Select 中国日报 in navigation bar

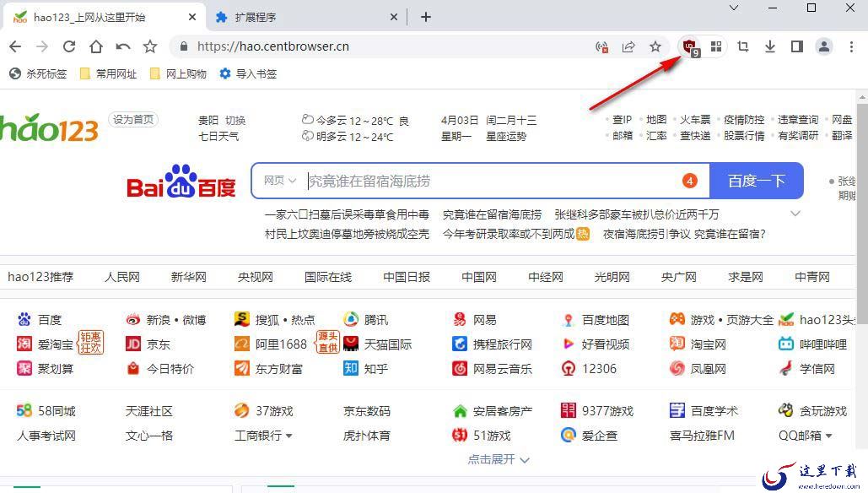[x=407, y=277]
